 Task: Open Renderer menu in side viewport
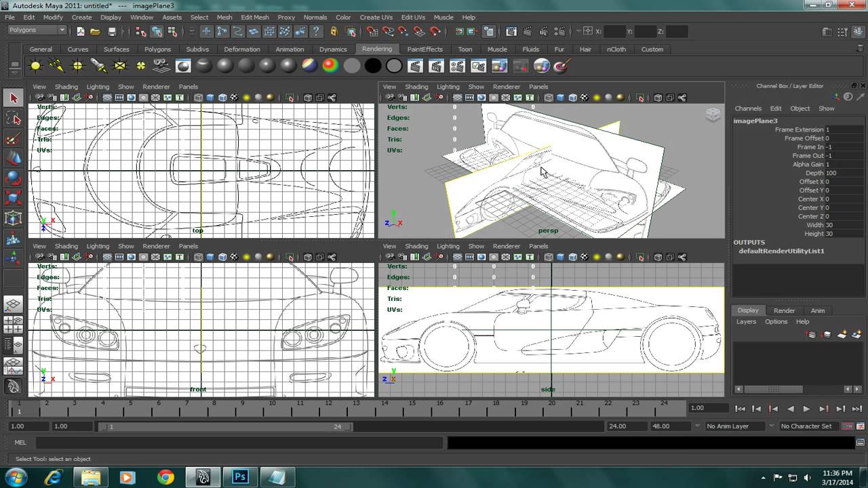pyautogui.click(x=506, y=246)
